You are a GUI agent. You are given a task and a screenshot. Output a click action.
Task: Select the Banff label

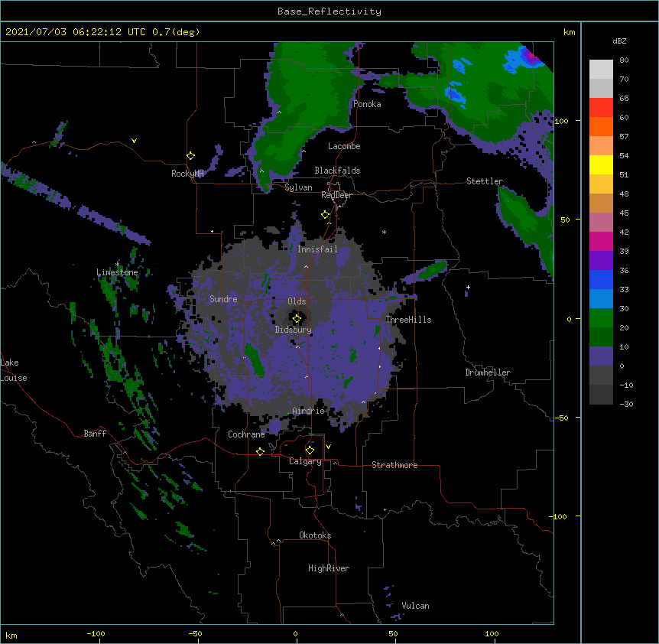[95, 434]
